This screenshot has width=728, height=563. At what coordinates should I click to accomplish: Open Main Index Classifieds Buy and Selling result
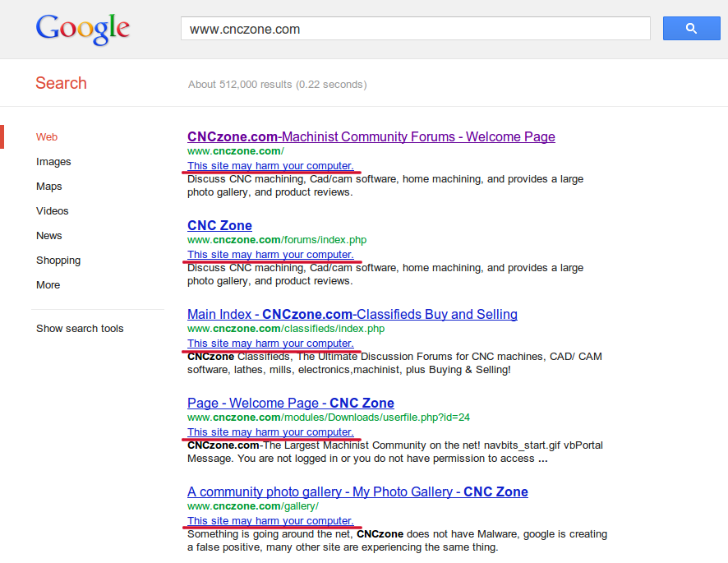click(x=352, y=314)
